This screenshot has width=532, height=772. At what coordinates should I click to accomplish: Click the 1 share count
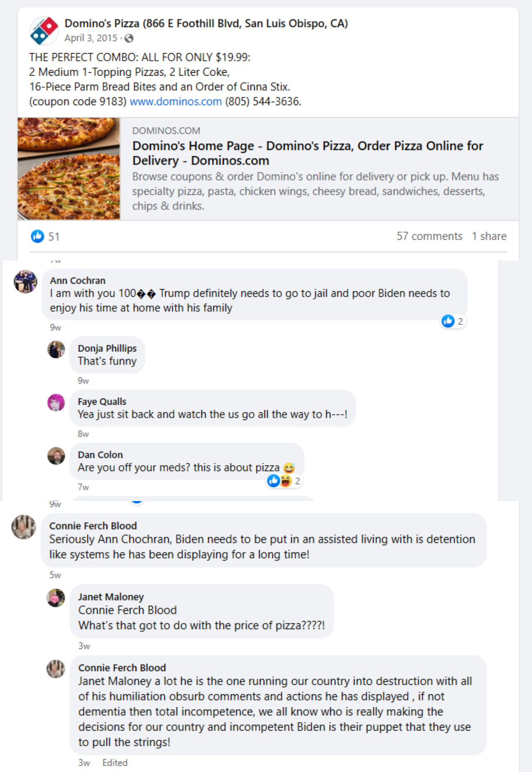click(x=489, y=236)
